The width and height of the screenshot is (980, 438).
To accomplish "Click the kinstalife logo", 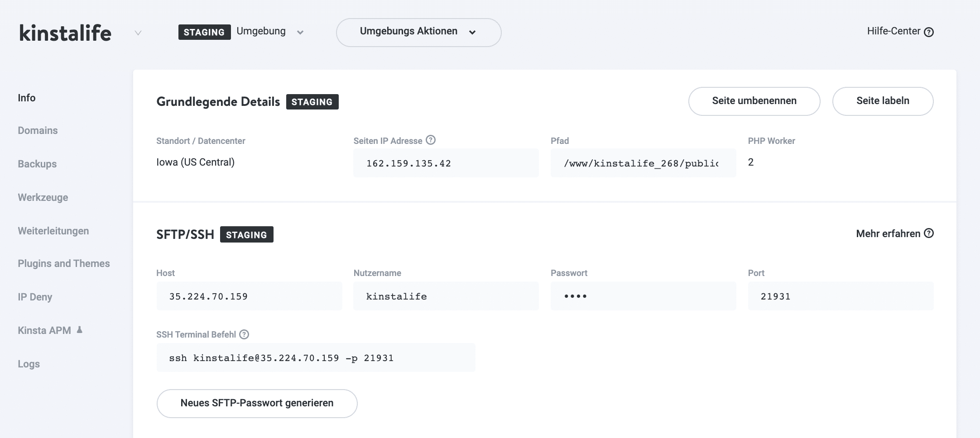I will (65, 32).
